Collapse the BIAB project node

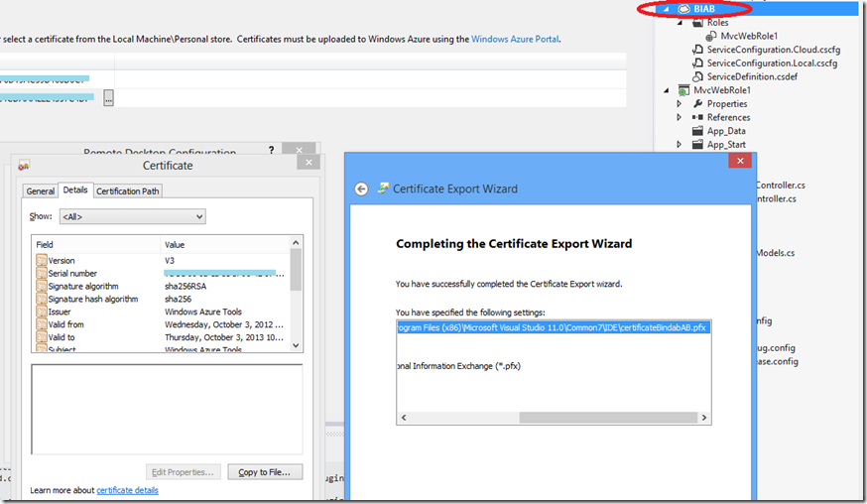[667, 9]
